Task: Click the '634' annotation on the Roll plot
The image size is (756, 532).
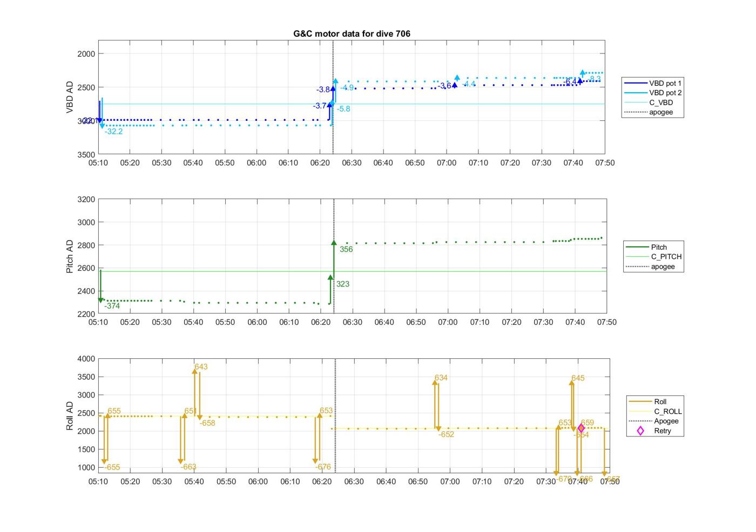Action: [x=441, y=378]
